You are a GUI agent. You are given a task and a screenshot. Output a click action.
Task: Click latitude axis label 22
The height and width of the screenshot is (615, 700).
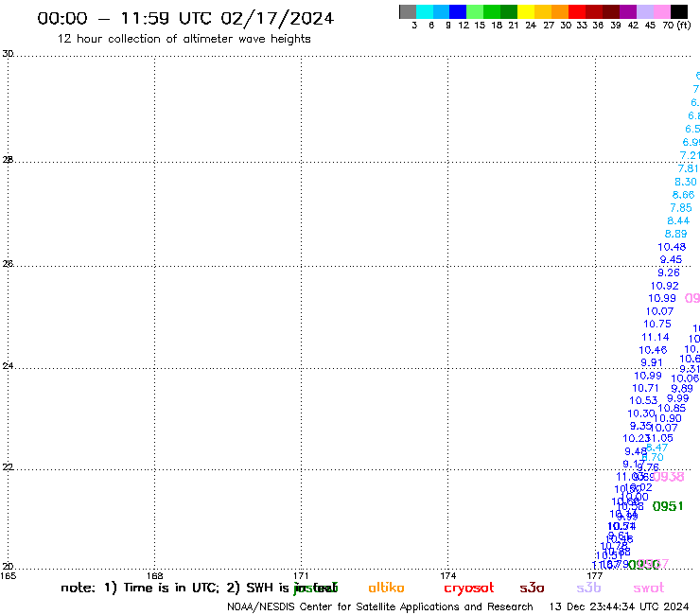click(8, 467)
